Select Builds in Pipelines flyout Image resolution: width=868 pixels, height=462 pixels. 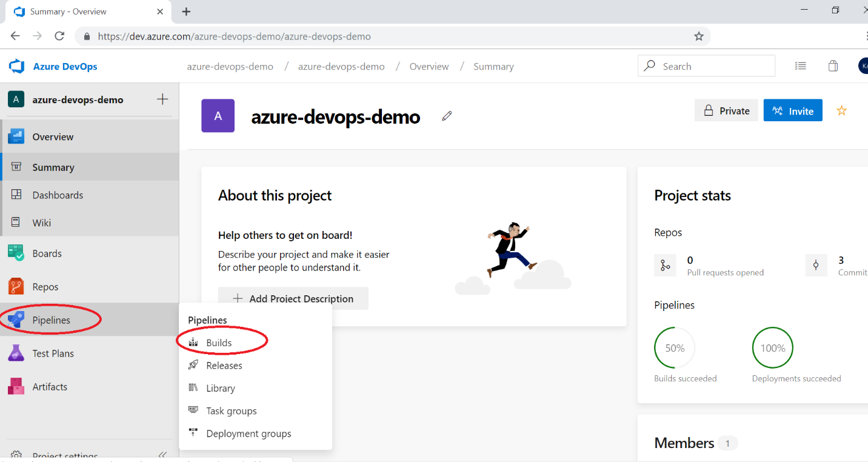tap(219, 343)
